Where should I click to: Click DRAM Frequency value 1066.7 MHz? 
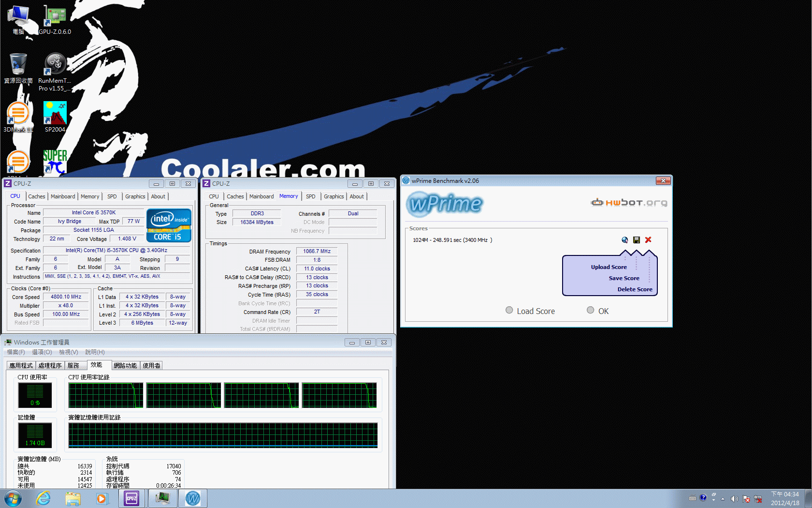(317, 252)
